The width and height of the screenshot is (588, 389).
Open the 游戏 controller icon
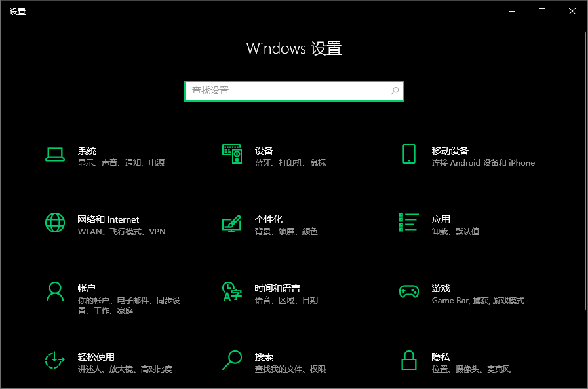coord(409,291)
